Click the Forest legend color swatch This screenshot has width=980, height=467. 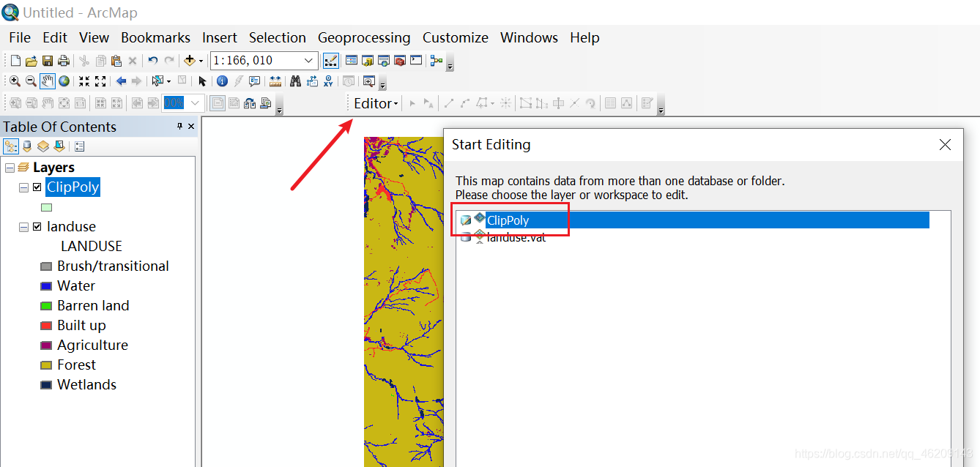[x=46, y=365]
